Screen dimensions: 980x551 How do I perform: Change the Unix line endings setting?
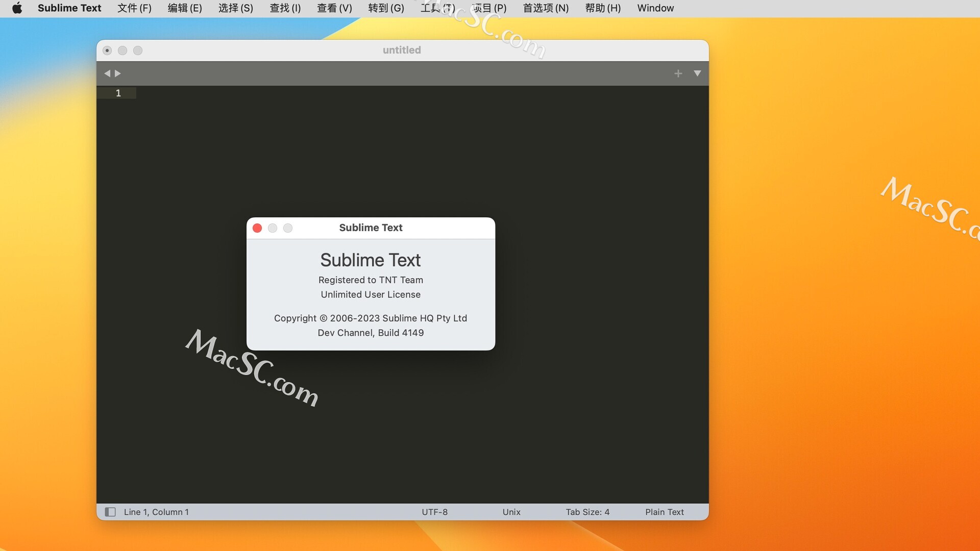tap(511, 512)
